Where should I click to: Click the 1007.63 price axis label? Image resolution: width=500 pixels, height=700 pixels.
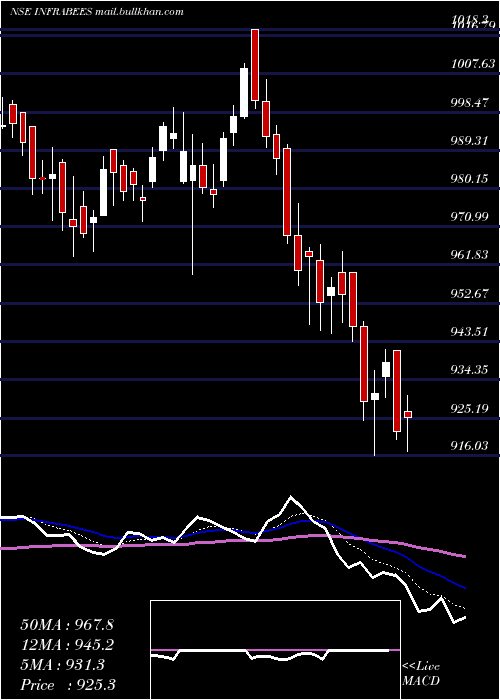[x=473, y=64]
